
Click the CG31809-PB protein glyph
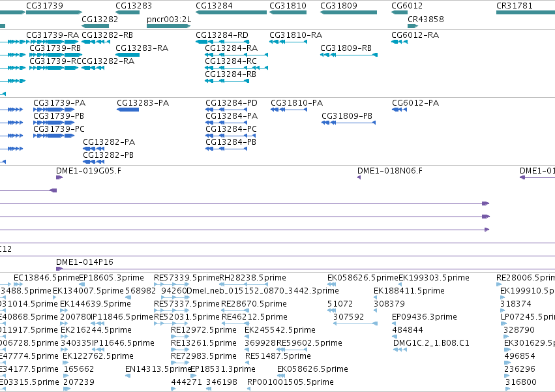349,123
